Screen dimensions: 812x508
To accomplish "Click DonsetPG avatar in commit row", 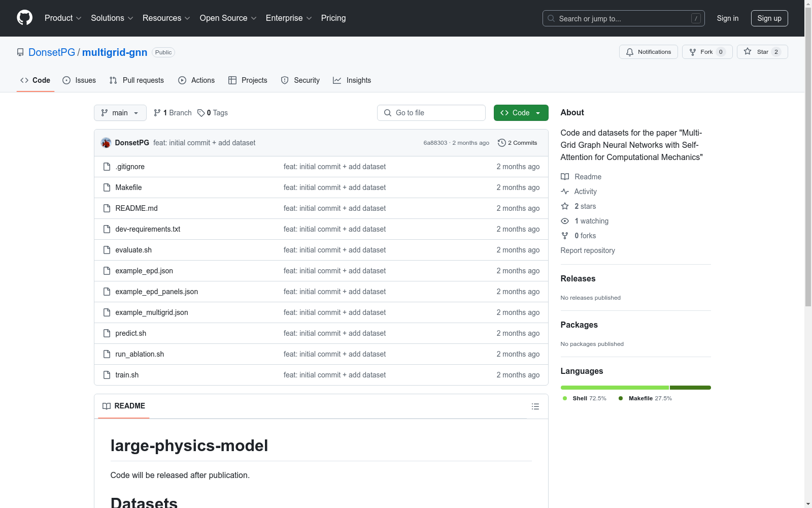I will (106, 143).
